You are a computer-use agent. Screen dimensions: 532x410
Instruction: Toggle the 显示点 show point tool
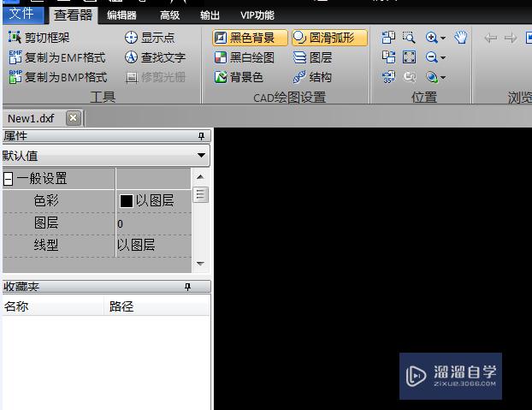click(150, 38)
